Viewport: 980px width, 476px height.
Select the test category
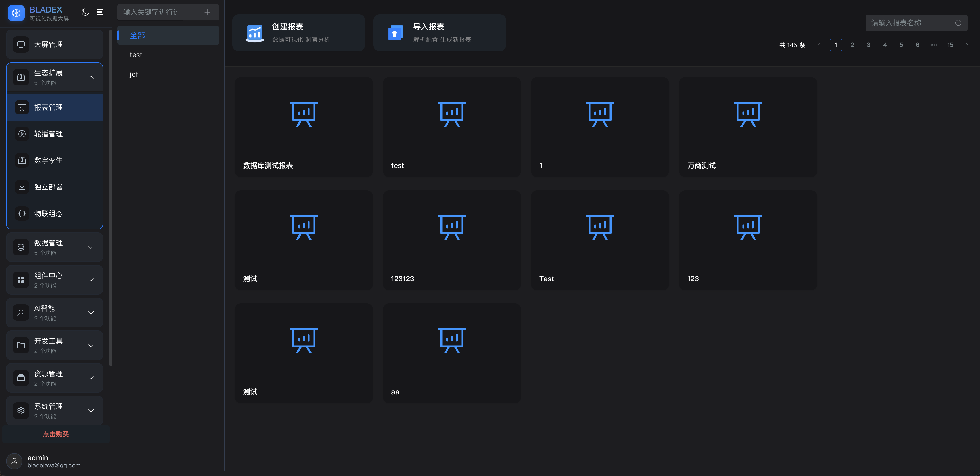click(168, 55)
